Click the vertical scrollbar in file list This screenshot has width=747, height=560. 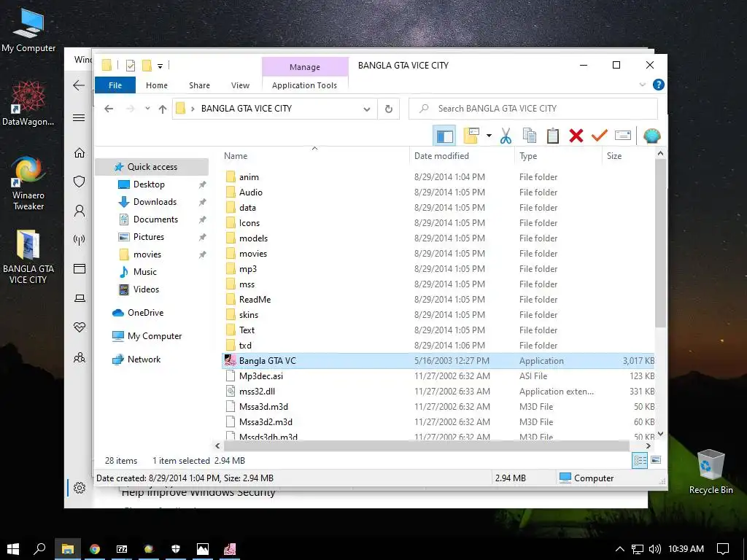coord(660,243)
